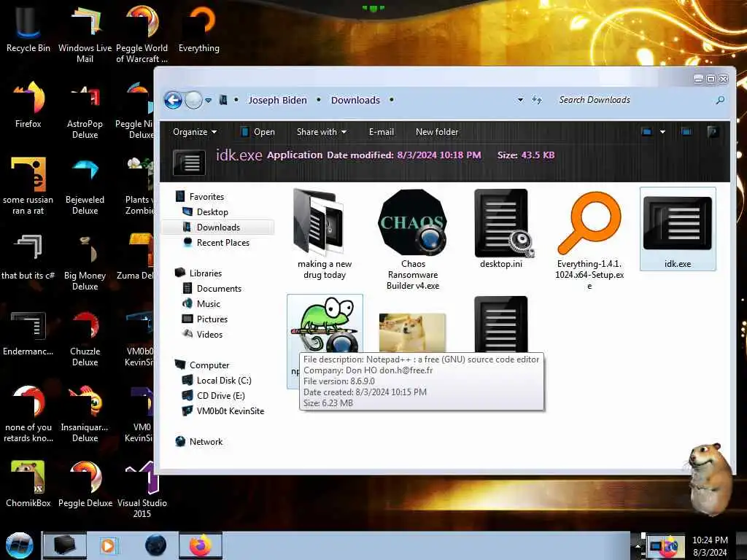
Task: Select Everything-1.4.1.1024.x64-Setup.exe file
Action: pos(589,239)
